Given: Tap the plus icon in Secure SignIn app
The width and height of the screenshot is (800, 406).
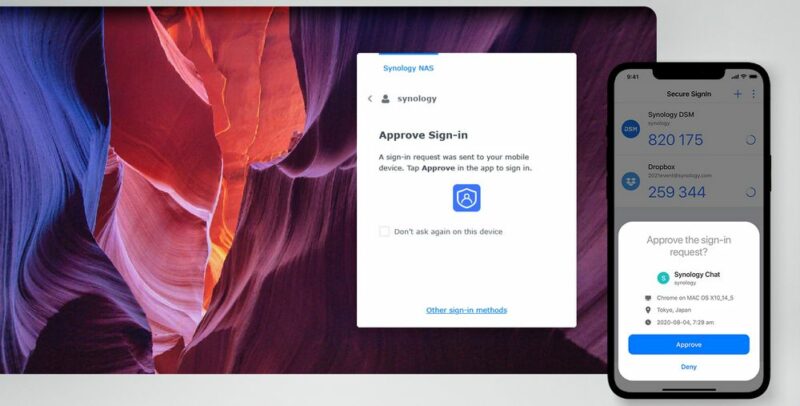Looking at the screenshot, I should (x=737, y=94).
